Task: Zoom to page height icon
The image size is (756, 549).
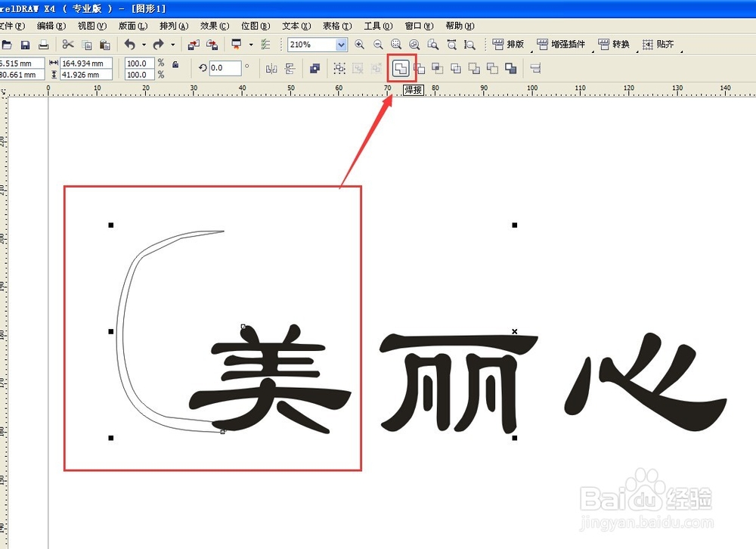Action: coord(469,45)
